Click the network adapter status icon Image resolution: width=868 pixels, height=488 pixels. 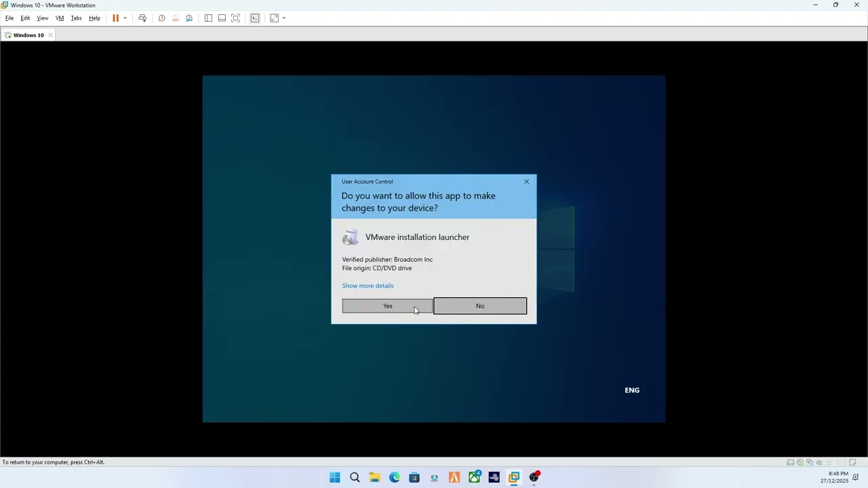[x=810, y=463]
